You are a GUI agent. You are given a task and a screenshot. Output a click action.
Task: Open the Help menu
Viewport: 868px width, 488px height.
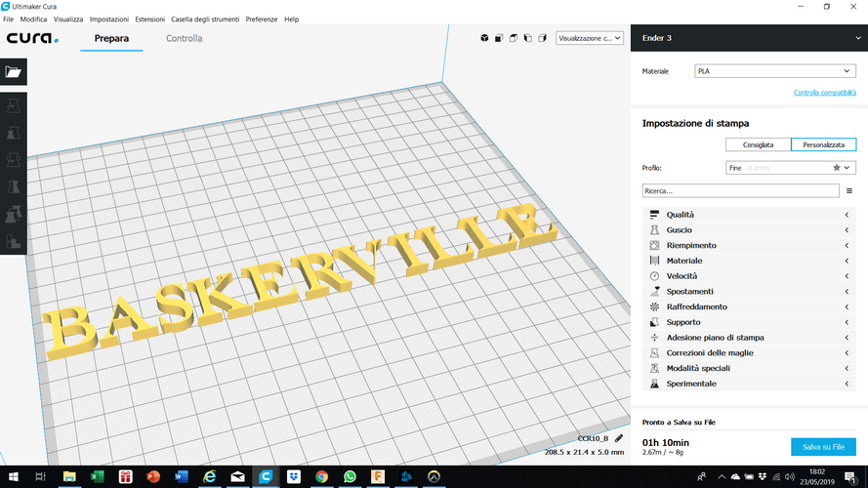291,20
